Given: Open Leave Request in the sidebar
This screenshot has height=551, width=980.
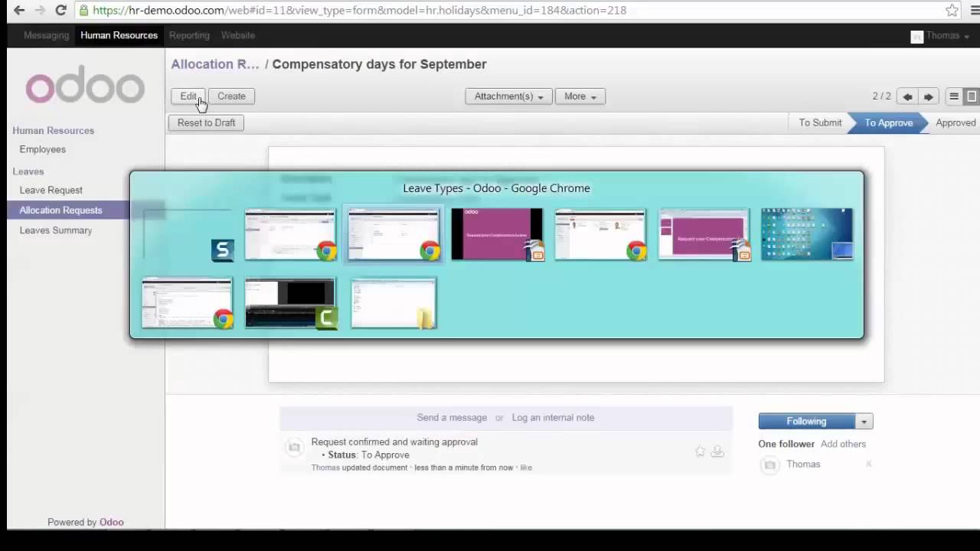Looking at the screenshot, I should pyautogui.click(x=51, y=190).
